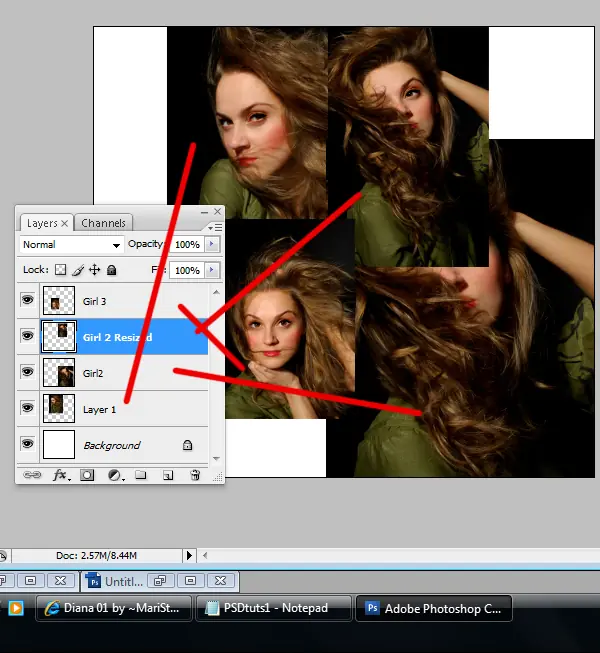Click the link layers chain icon
Screen dimensions: 600x653
tap(32, 476)
